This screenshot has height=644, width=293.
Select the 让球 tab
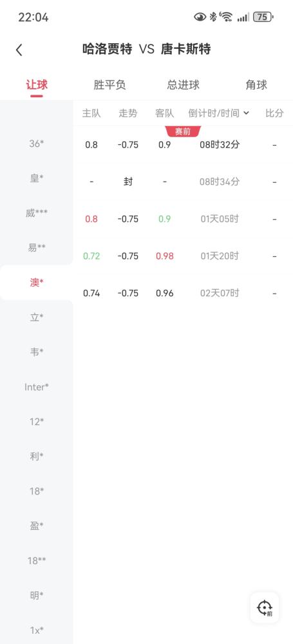tap(37, 85)
